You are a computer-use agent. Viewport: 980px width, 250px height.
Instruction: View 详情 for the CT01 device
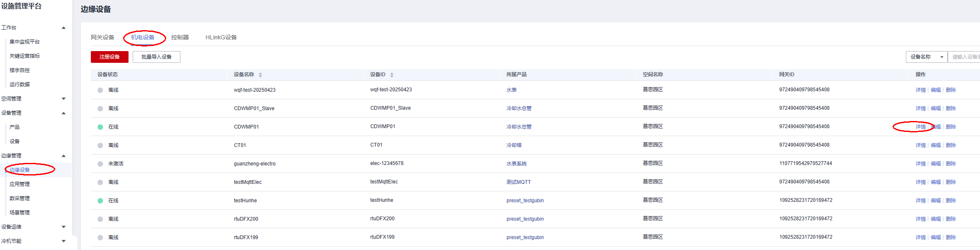tap(921, 145)
